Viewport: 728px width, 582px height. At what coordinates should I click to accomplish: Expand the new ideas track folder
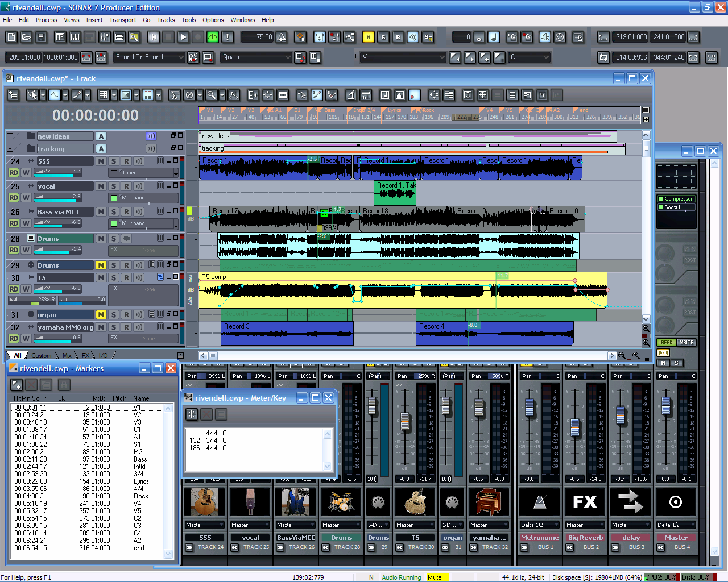tap(10, 136)
